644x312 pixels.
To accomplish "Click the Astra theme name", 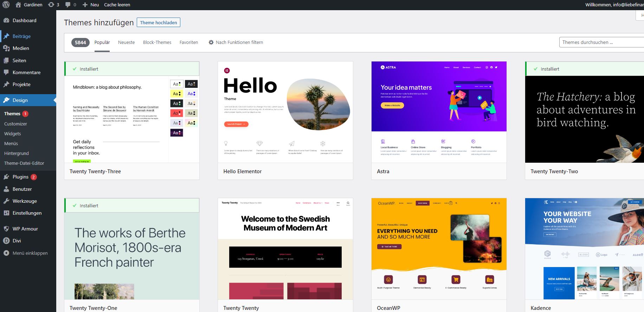I will (383, 171).
